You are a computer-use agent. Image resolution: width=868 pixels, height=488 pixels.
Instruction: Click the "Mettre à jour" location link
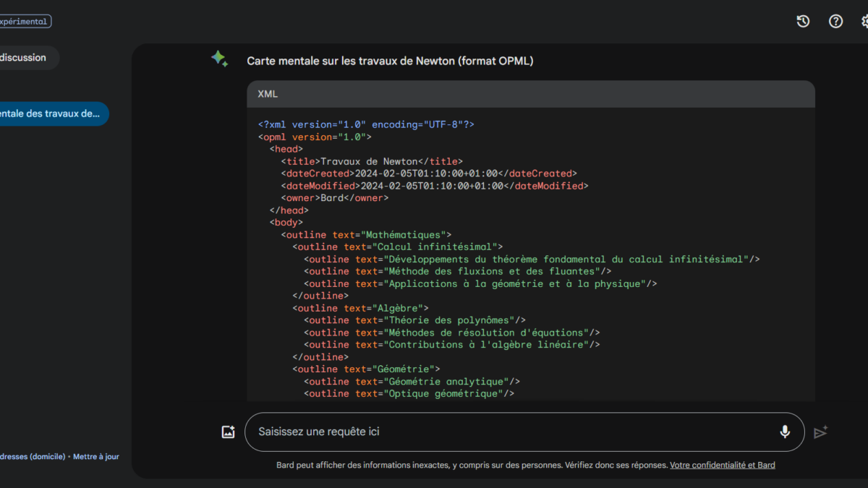(x=96, y=457)
